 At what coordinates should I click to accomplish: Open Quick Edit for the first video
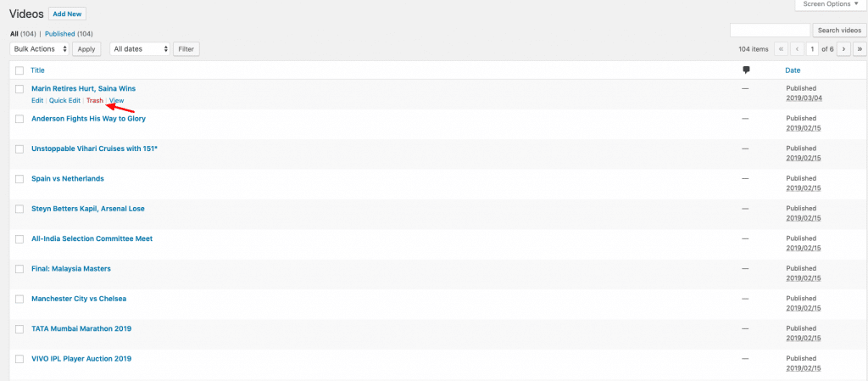64,100
